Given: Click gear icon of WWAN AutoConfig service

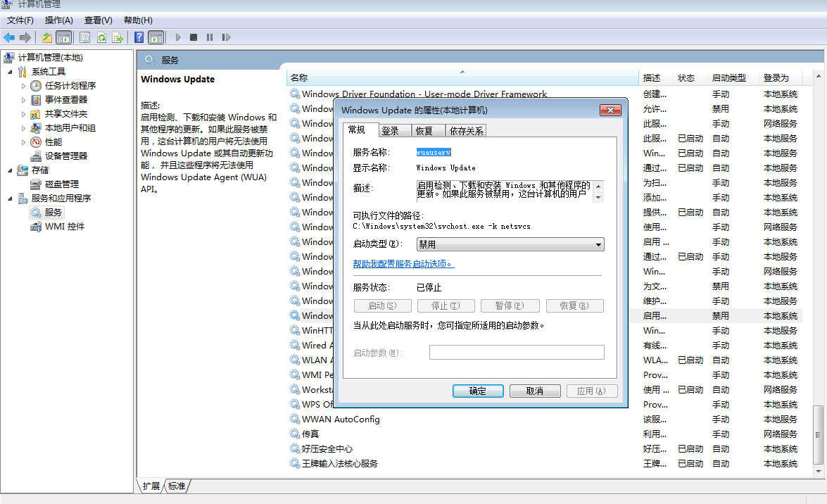Looking at the screenshot, I should click(294, 419).
